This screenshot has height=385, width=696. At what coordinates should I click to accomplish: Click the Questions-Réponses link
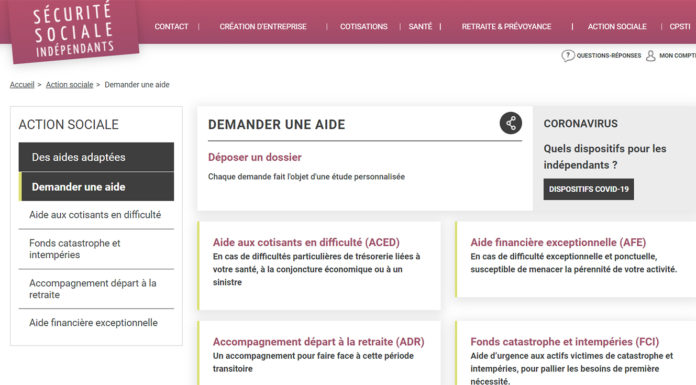609,56
